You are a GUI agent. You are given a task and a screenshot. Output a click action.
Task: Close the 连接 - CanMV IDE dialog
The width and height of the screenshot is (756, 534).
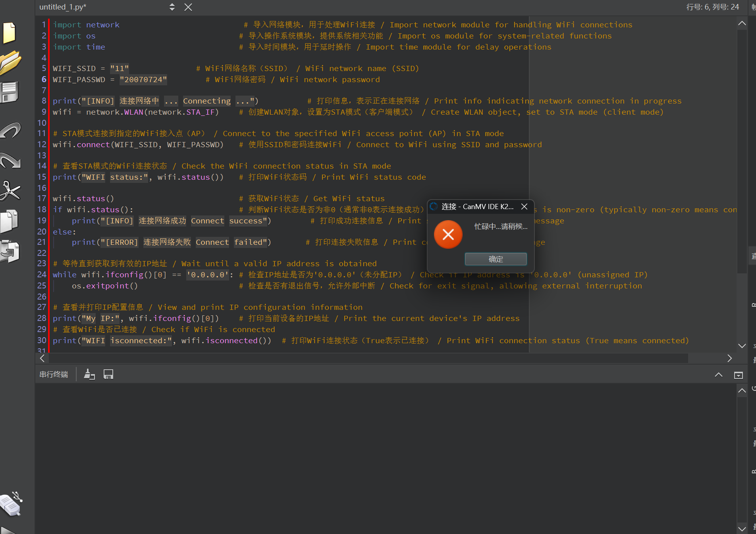tap(524, 206)
